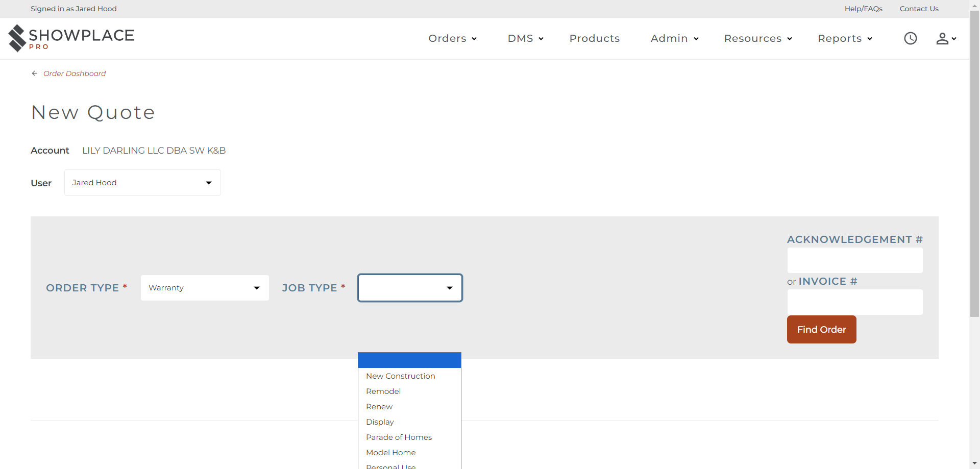Open the Contact Us link
This screenshot has height=469, width=980.
coord(919,9)
